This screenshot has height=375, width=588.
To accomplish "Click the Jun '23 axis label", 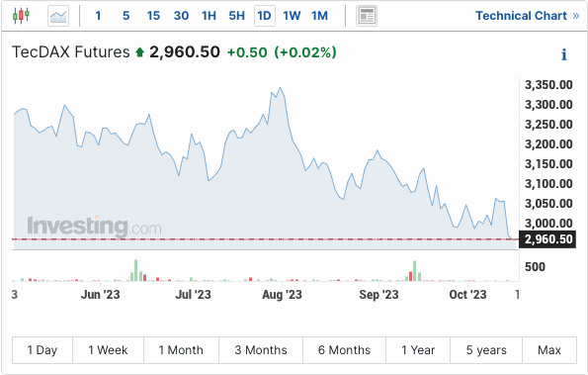I will point(100,295).
